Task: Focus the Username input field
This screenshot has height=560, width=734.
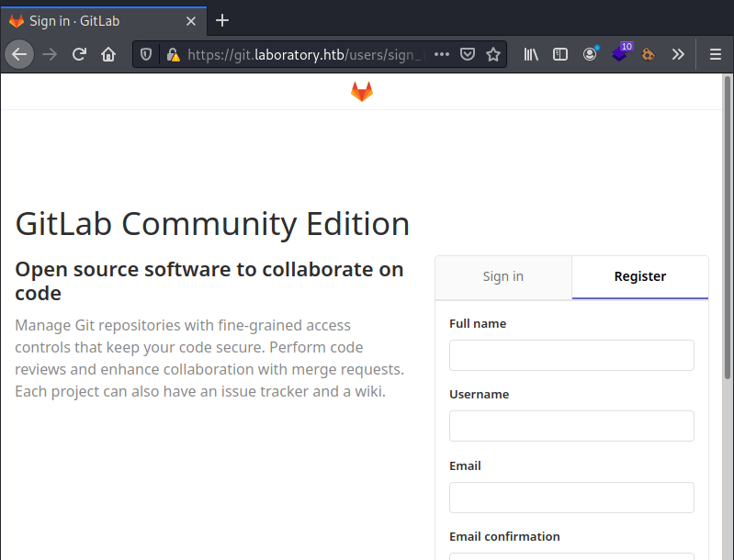Action: (x=571, y=426)
